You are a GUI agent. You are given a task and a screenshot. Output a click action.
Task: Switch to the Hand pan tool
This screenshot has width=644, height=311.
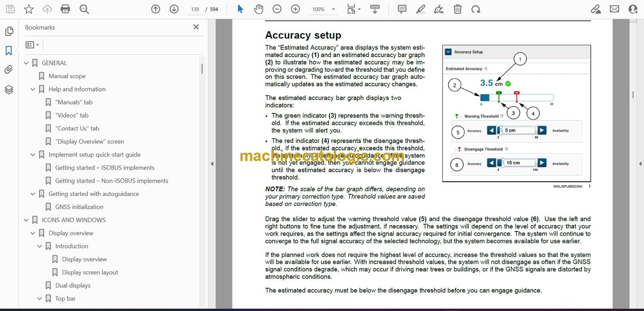(258, 9)
